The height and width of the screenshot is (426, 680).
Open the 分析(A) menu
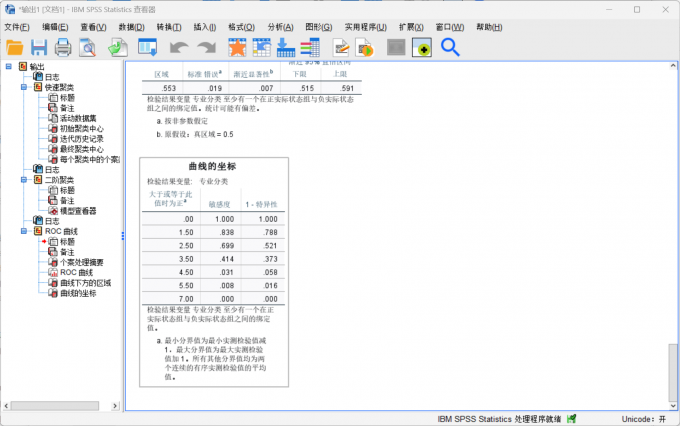pyautogui.click(x=280, y=27)
